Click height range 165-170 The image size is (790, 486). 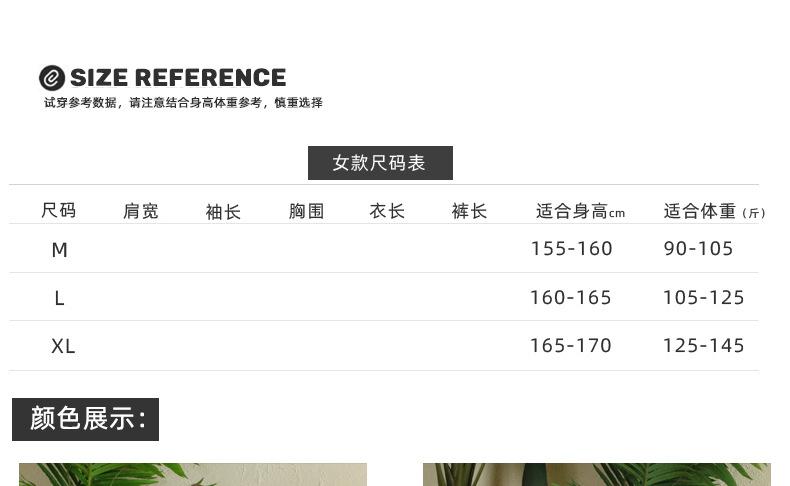[570, 346]
